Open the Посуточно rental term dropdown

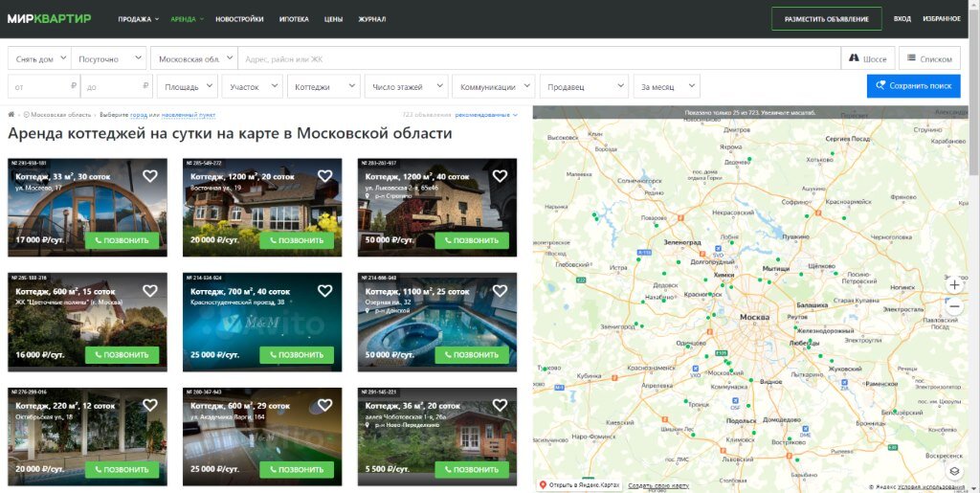[x=109, y=58]
